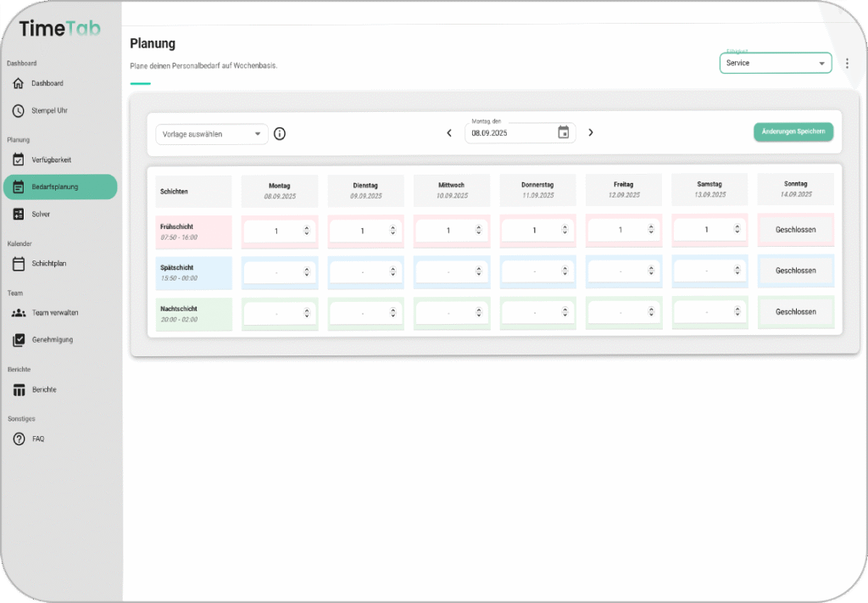Click the Änderungen Speichern button

pos(793,131)
